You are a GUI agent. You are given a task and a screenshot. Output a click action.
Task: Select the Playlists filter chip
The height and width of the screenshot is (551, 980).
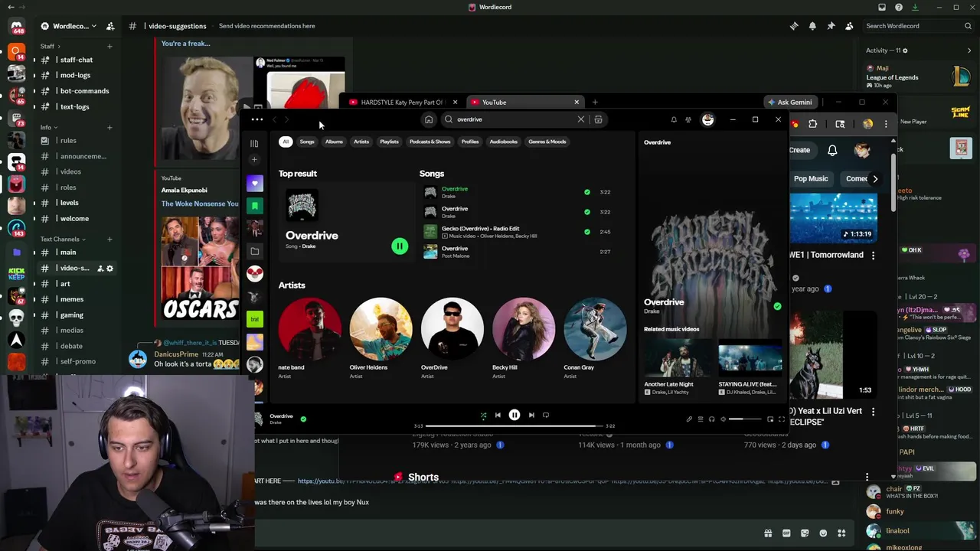[389, 142]
